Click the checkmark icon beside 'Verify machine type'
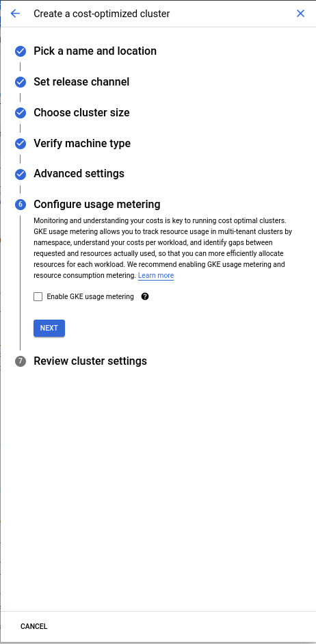The width and height of the screenshot is (316, 644). click(x=21, y=143)
